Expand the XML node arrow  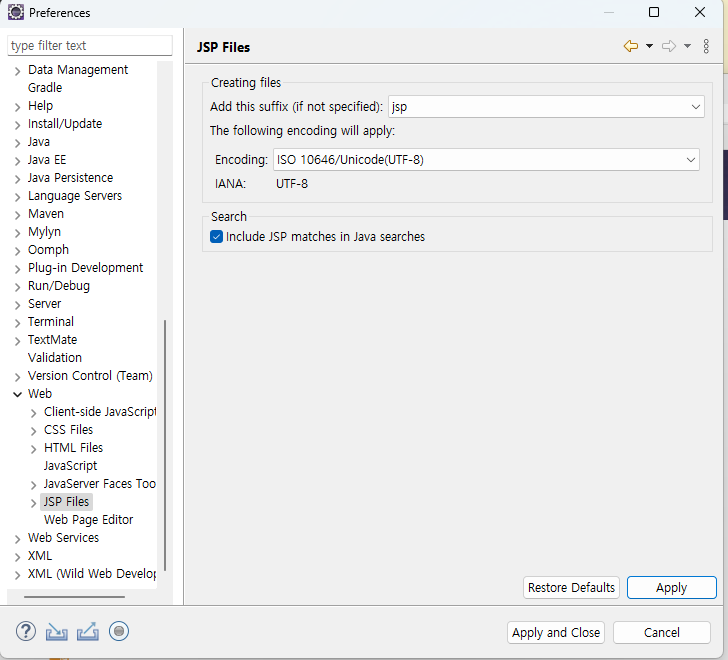tap(18, 557)
